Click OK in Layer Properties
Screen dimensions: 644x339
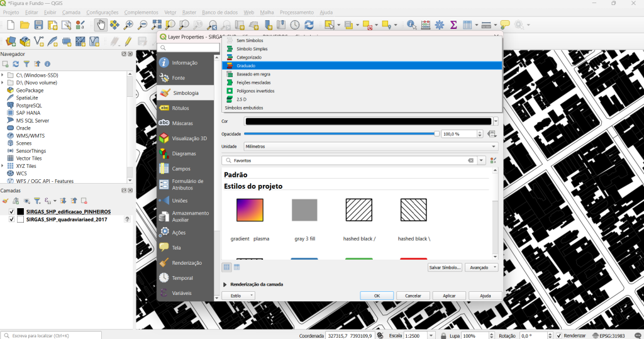[x=377, y=296]
